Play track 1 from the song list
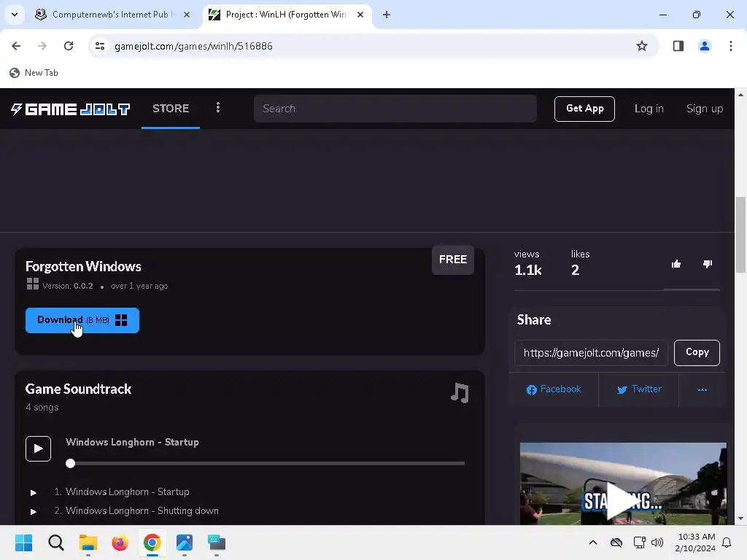 tap(34, 492)
